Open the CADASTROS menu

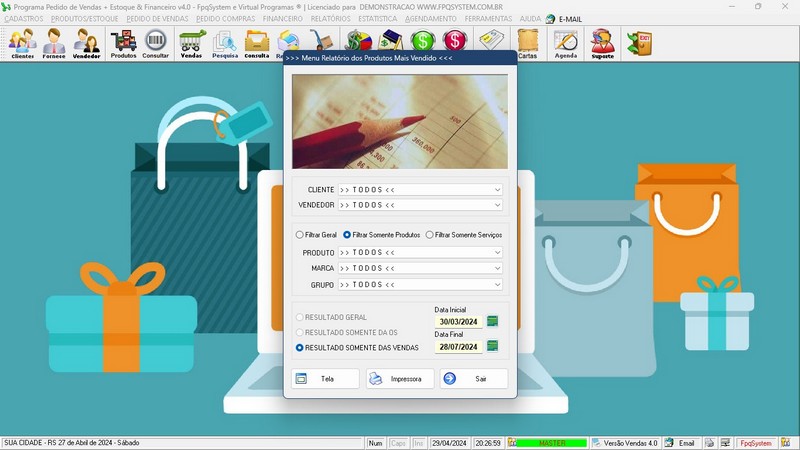coord(24,19)
